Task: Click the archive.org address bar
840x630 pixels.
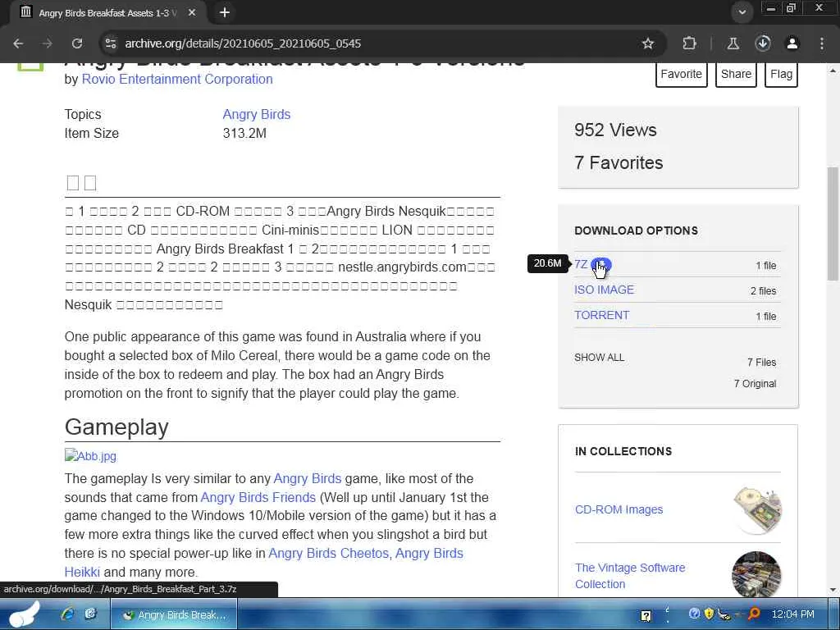Action: click(x=375, y=43)
